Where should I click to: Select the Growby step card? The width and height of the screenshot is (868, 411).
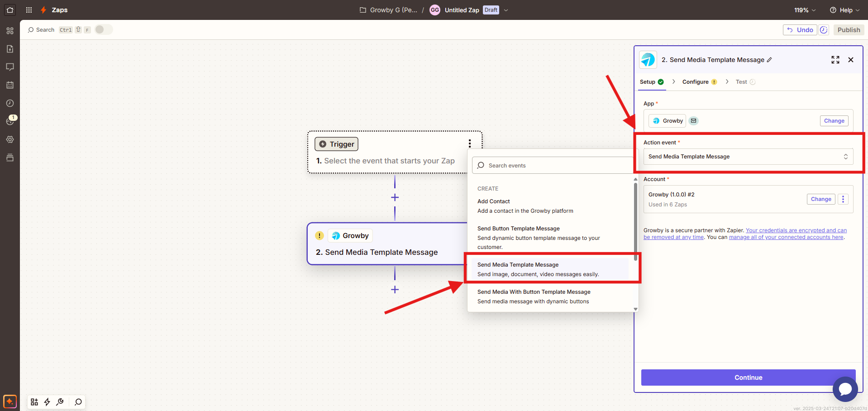point(387,244)
